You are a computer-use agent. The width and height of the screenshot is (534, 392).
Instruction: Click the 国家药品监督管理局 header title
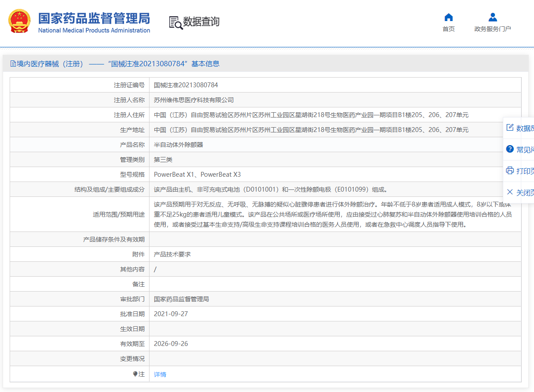coord(94,18)
